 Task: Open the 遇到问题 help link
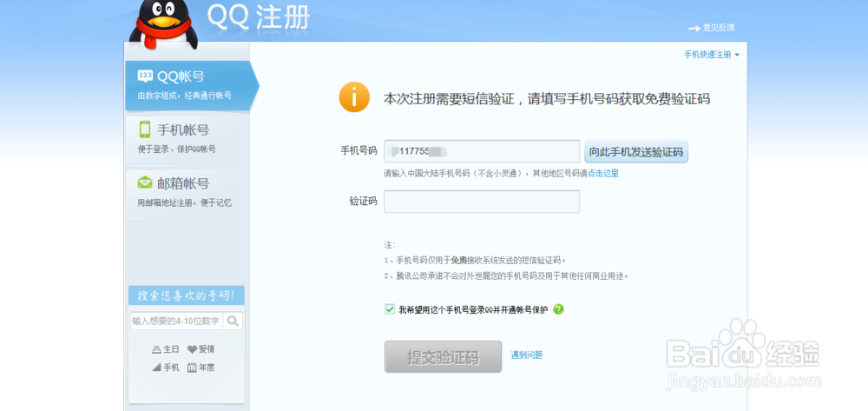[x=527, y=355]
